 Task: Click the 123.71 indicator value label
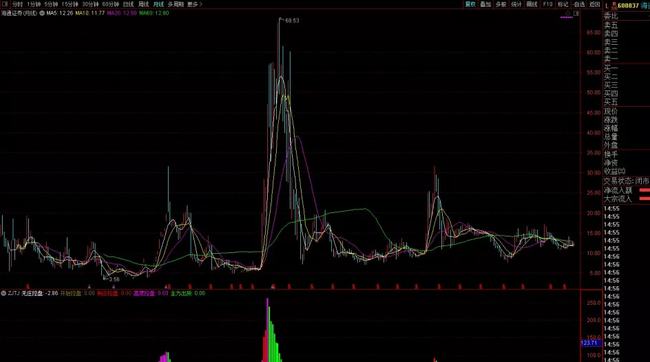[x=589, y=343]
